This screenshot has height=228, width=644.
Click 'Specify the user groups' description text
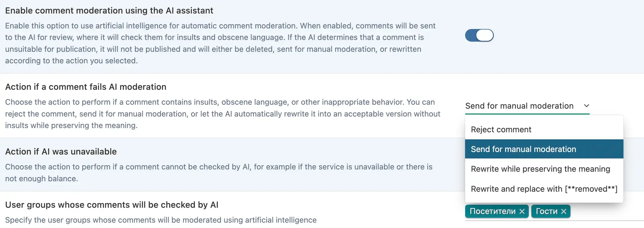click(x=161, y=220)
